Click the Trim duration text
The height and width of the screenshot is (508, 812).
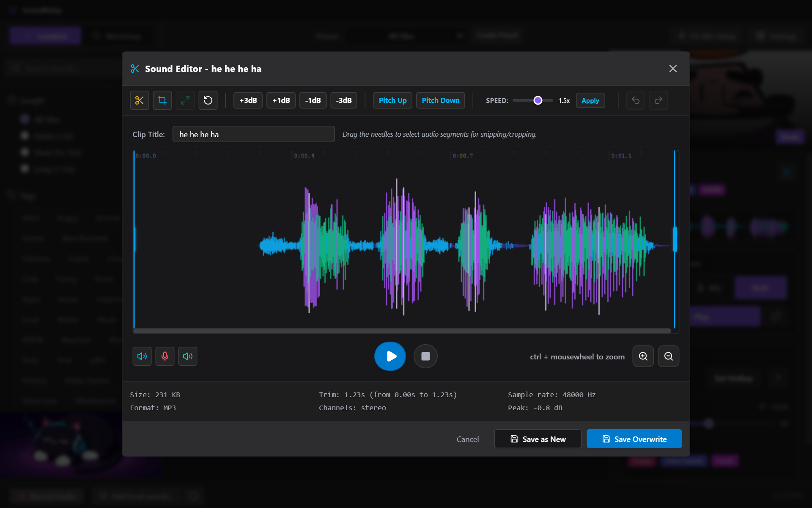(388, 395)
